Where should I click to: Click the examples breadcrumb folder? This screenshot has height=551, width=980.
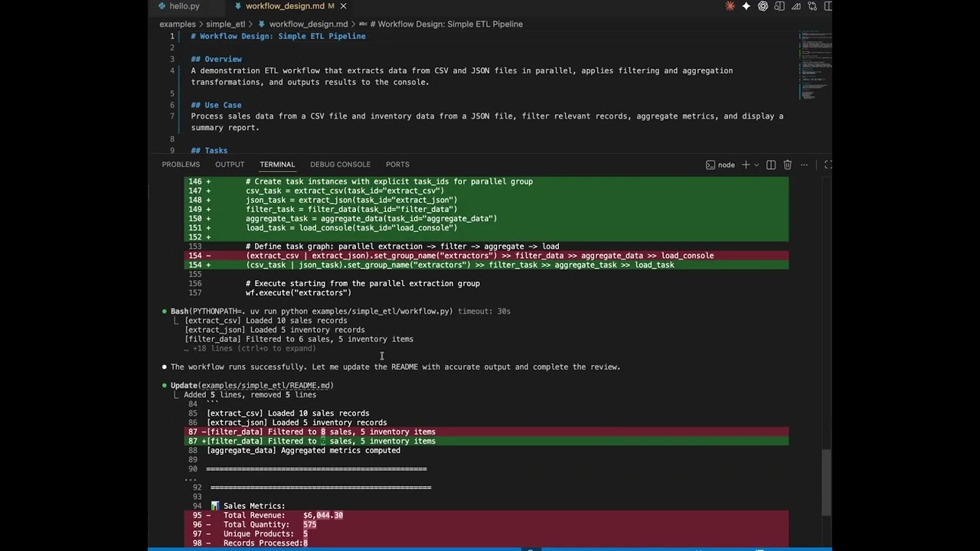(178, 24)
